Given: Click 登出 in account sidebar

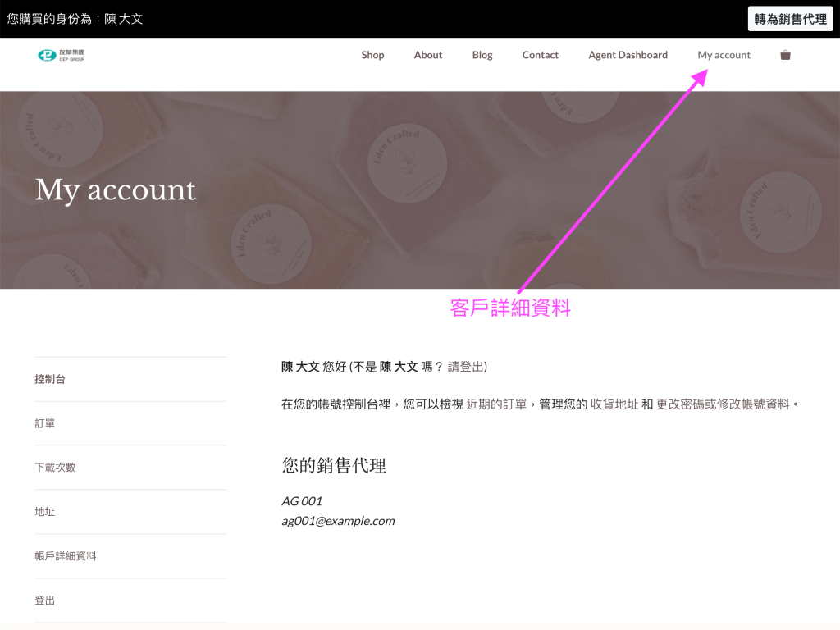Looking at the screenshot, I should point(45,600).
